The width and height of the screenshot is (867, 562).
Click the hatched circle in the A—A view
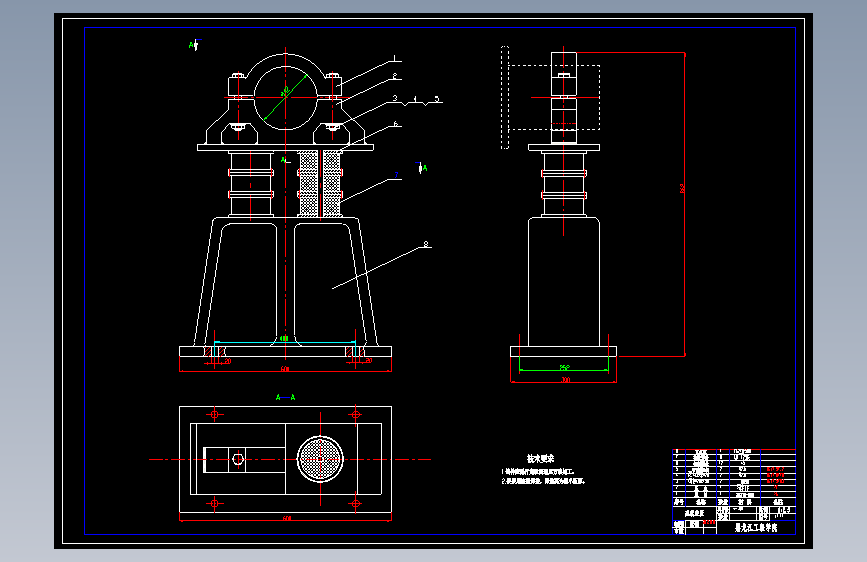(x=320, y=459)
